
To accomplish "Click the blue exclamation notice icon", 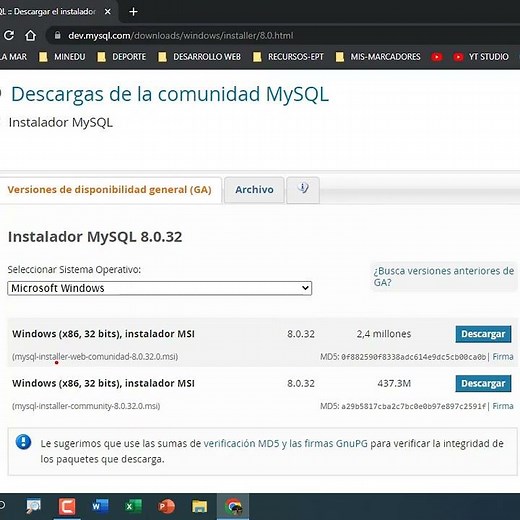I will 23,442.
